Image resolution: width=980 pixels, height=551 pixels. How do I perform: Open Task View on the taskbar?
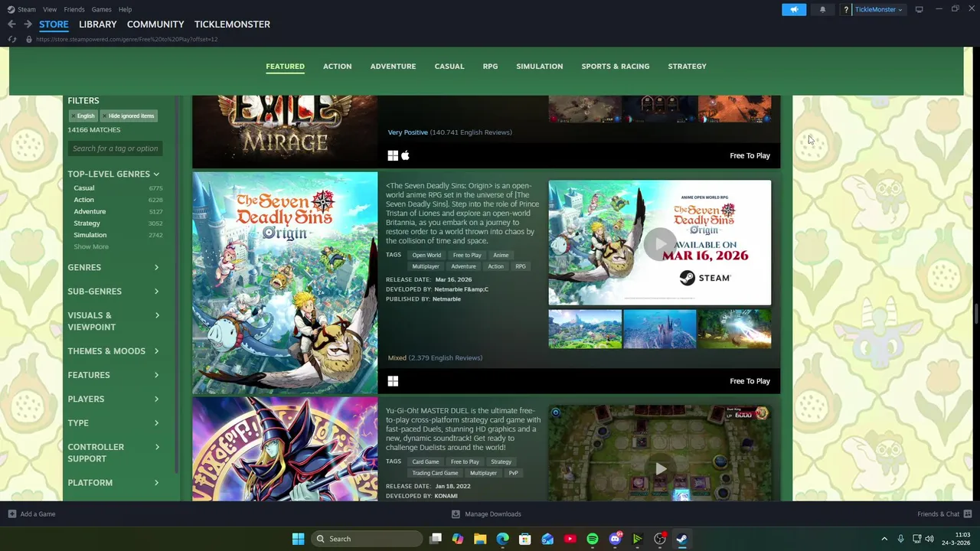(436, 539)
